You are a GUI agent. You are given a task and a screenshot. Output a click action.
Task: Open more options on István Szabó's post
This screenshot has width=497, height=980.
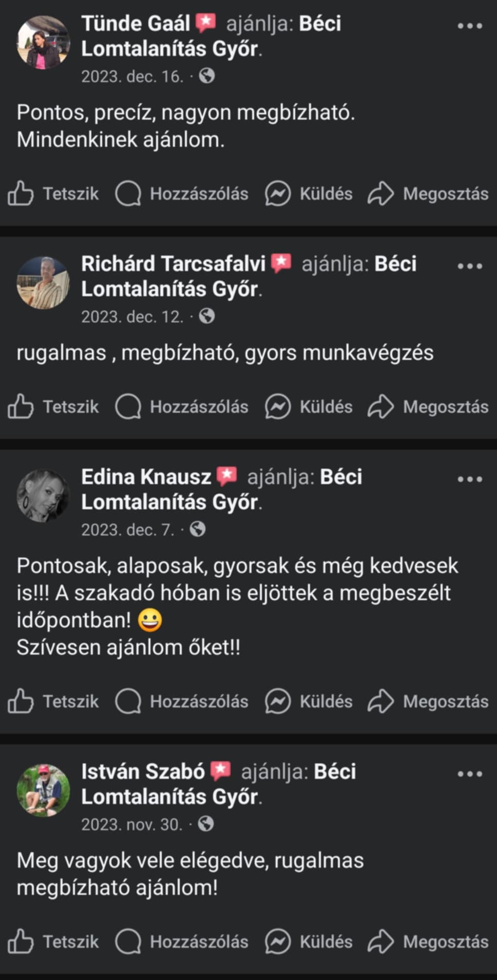click(470, 774)
